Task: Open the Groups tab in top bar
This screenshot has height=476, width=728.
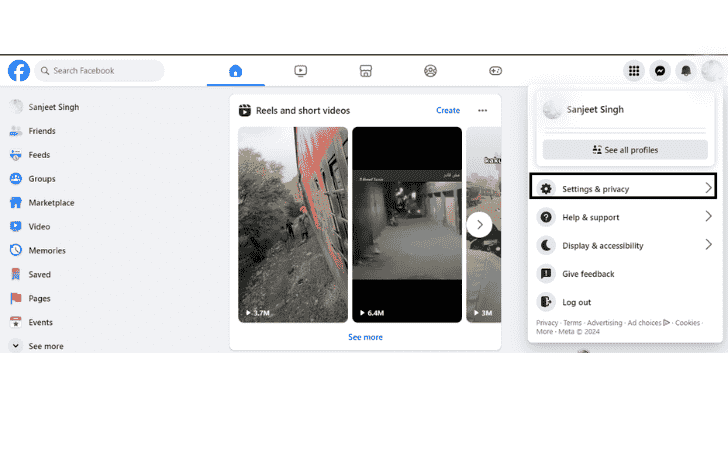Action: pos(430,71)
